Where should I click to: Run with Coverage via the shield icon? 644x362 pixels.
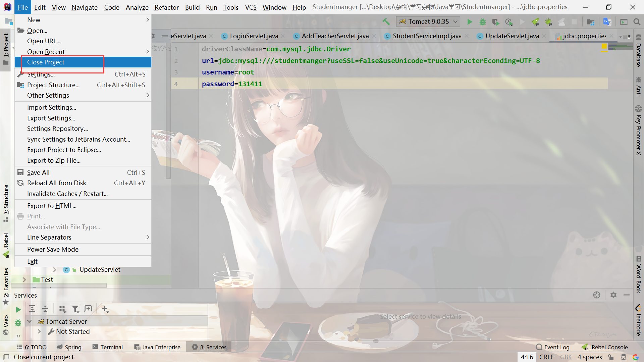tap(495, 22)
